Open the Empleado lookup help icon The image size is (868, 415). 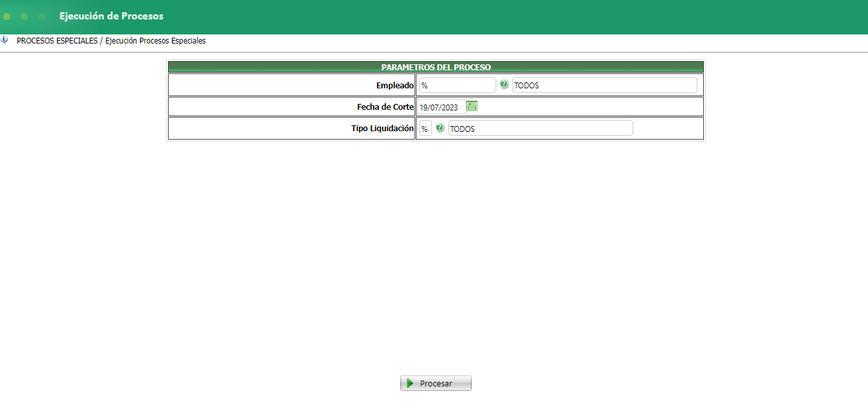point(504,84)
